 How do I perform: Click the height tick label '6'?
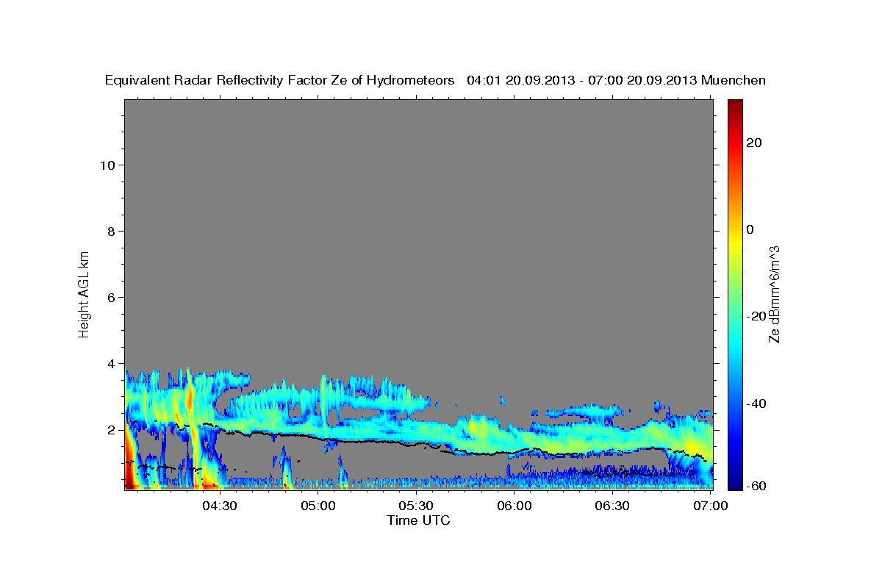pos(110,297)
